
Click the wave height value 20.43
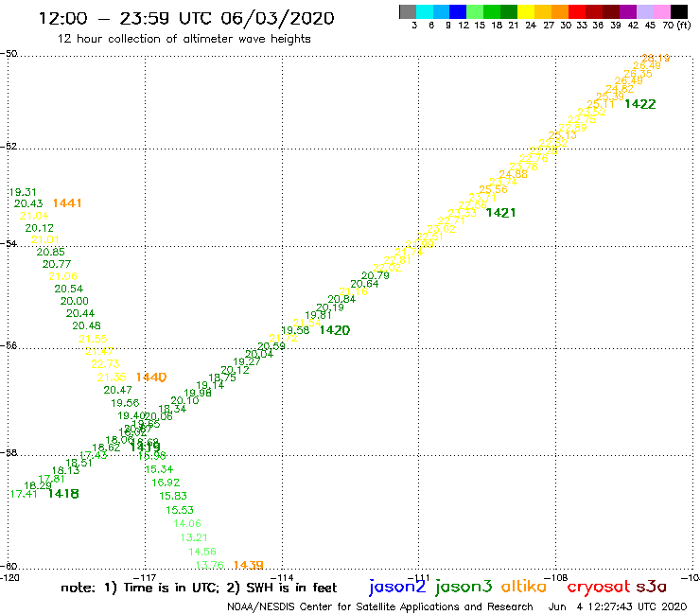coord(28,203)
